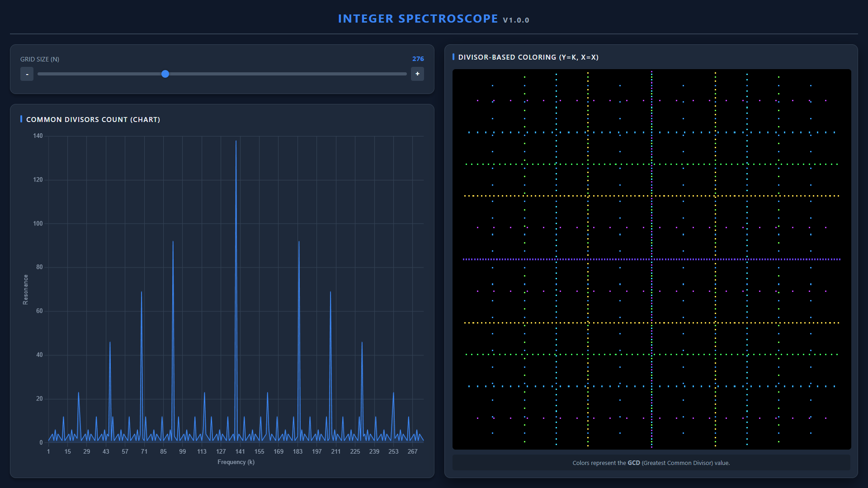Click the COMMON DIVISORS COUNT chart heading
This screenshot has height=488, width=868.
coord(93,120)
